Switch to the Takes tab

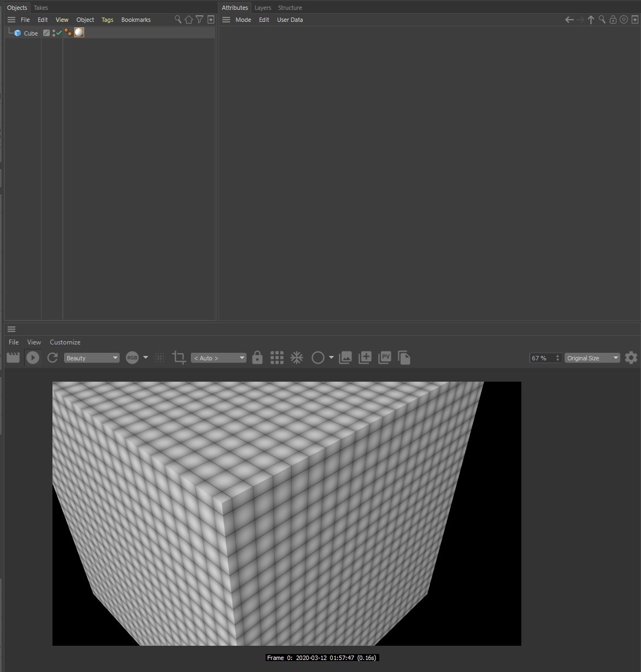[41, 8]
